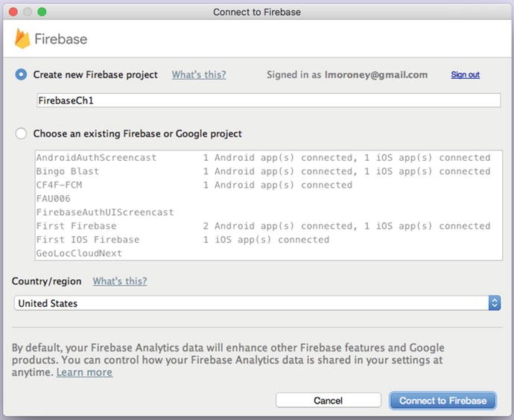The image size is (514, 420).
Task: Click the Sign out link
Action: (465, 75)
